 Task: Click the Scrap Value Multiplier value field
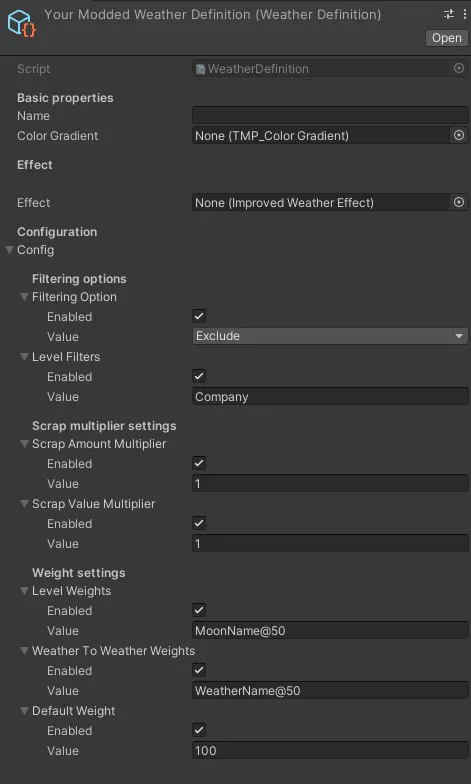(330, 544)
